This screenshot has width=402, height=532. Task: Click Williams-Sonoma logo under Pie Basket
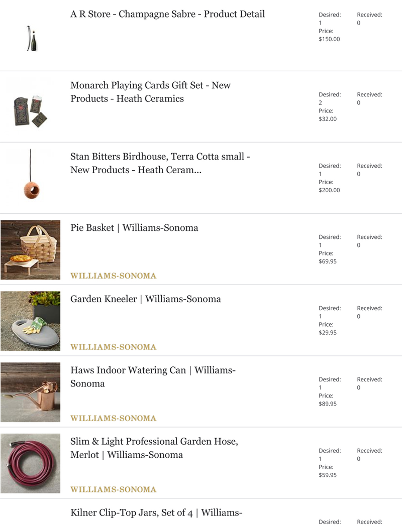click(x=114, y=276)
